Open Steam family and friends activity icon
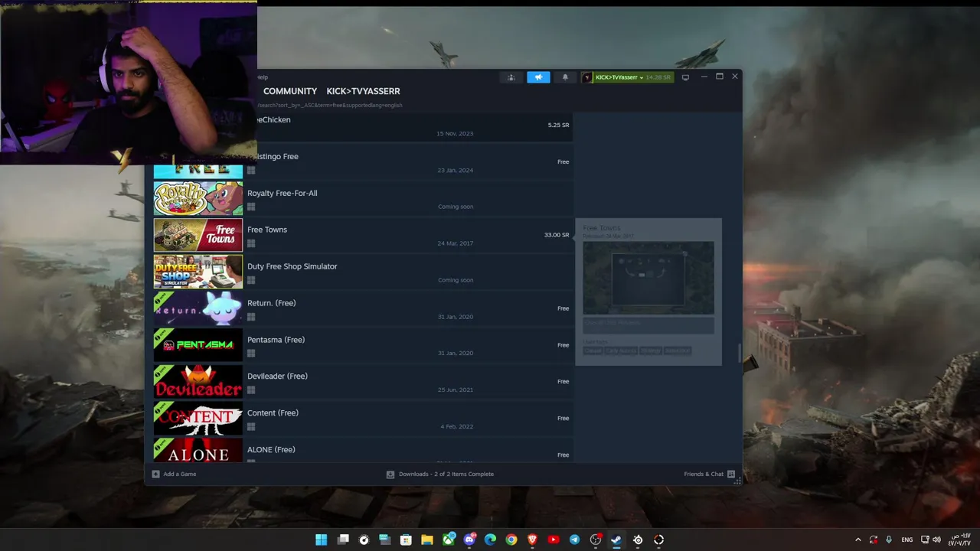This screenshot has height=551, width=980. (x=511, y=77)
